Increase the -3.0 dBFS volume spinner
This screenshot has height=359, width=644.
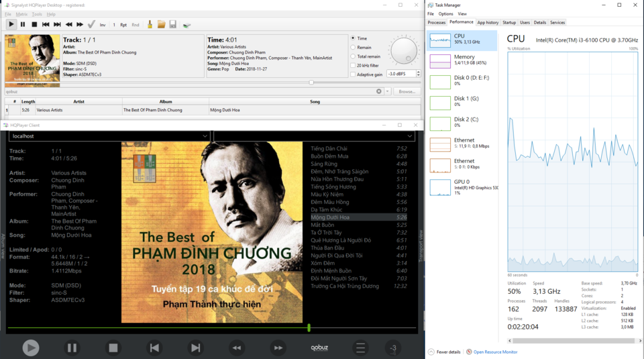tap(419, 72)
